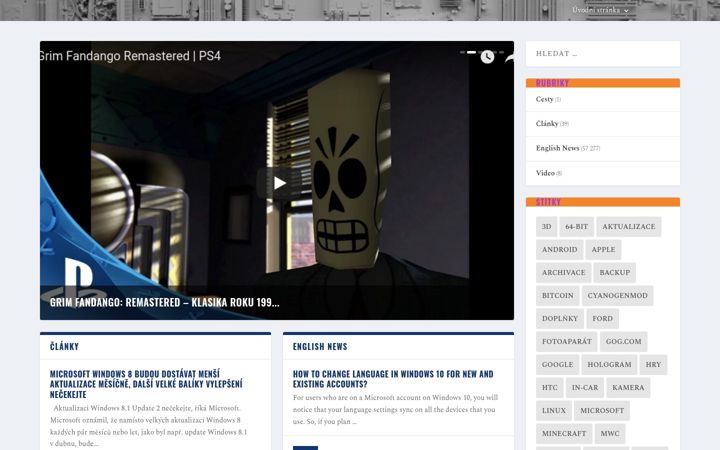720x450 pixels.
Task: Select the IN-CAR tag
Action: [x=585, y=387]
